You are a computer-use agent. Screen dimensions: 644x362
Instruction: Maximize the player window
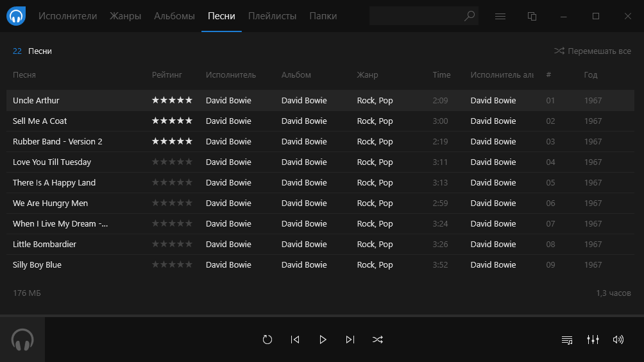pyautogui.click(x=595, y=16)
